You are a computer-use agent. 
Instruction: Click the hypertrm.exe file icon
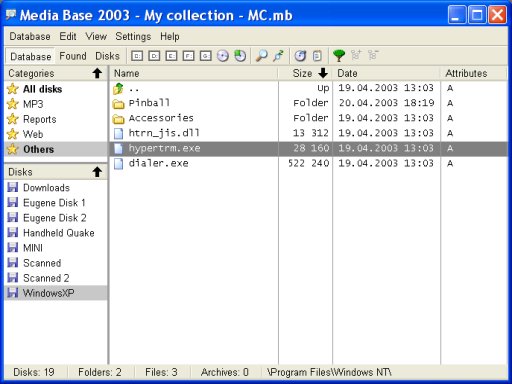pos(118,149)
